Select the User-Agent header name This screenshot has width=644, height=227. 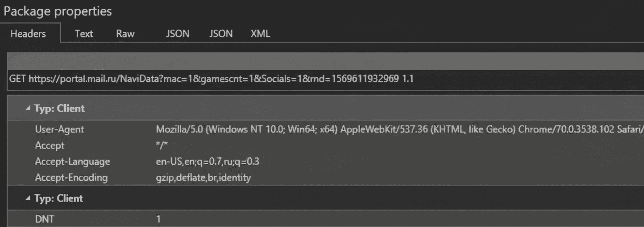point(59,129)
